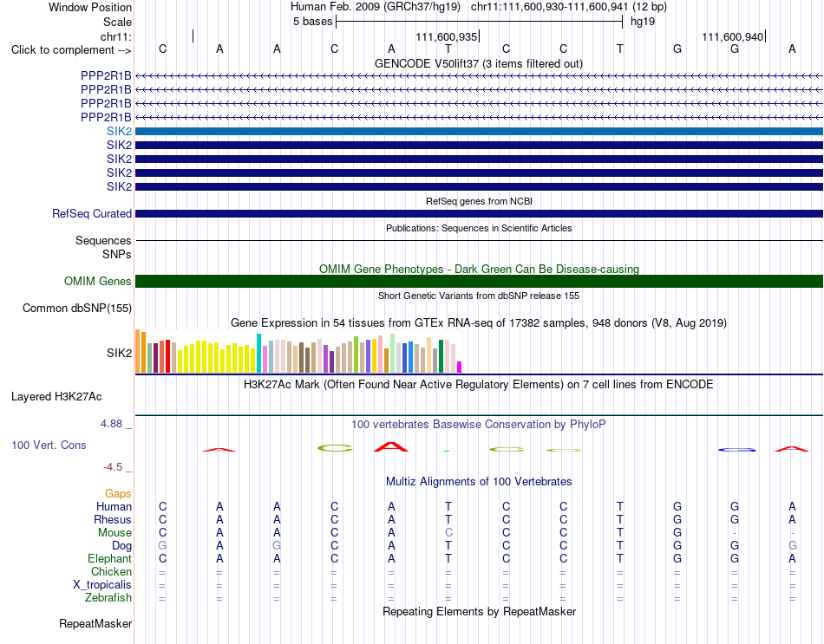
Task: Open 'Multiz Alignments of 100 Vertebrates' title
Action: (479, 482)
